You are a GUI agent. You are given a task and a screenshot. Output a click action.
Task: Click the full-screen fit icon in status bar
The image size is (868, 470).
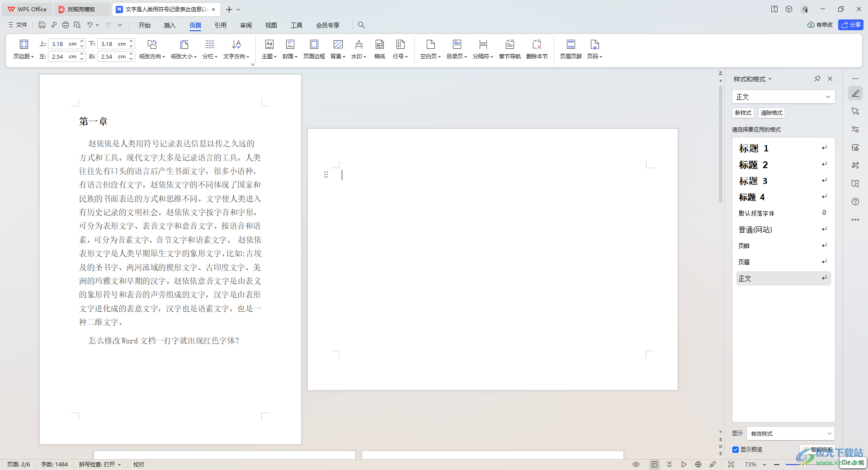click(731, 464)
